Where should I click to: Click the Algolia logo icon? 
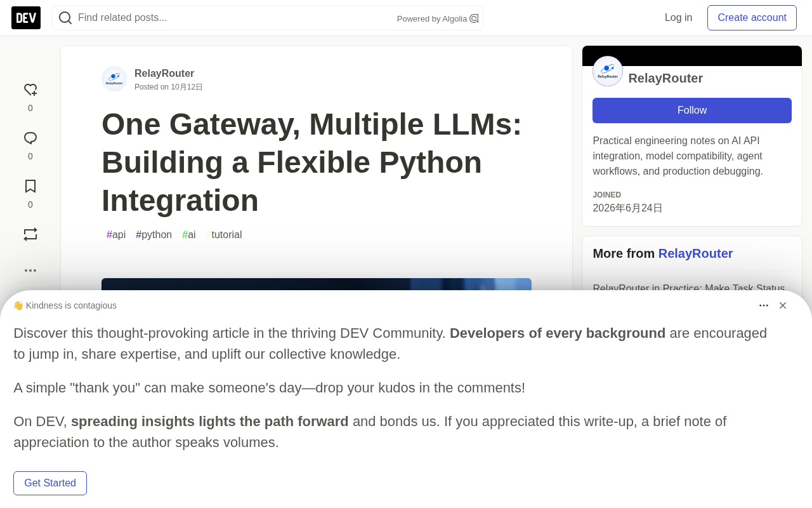coord(474,18)
